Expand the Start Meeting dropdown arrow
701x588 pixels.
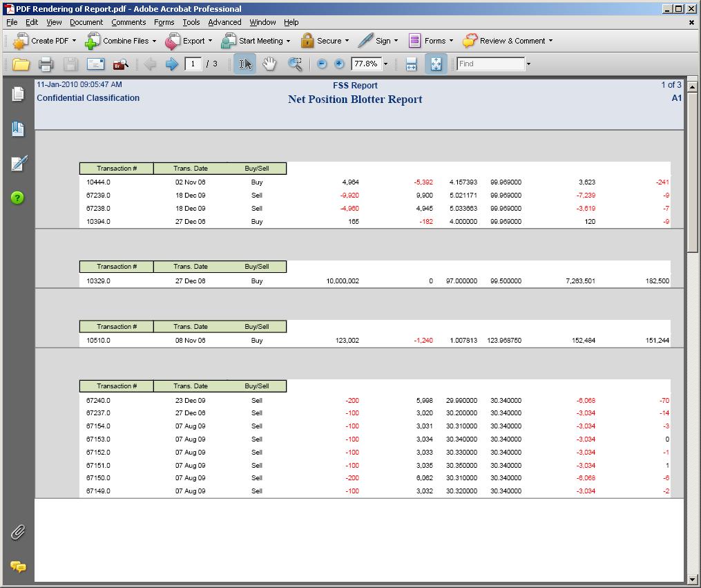click(289, 41)
